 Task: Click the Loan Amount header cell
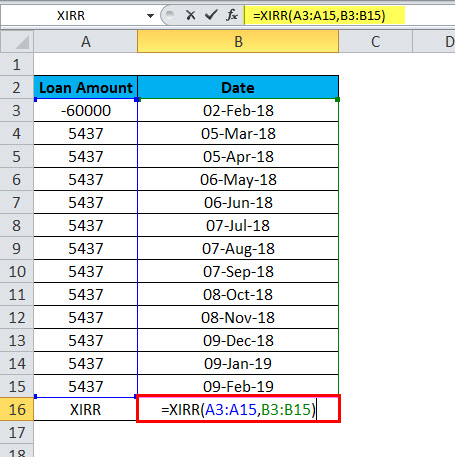point(86,87)
